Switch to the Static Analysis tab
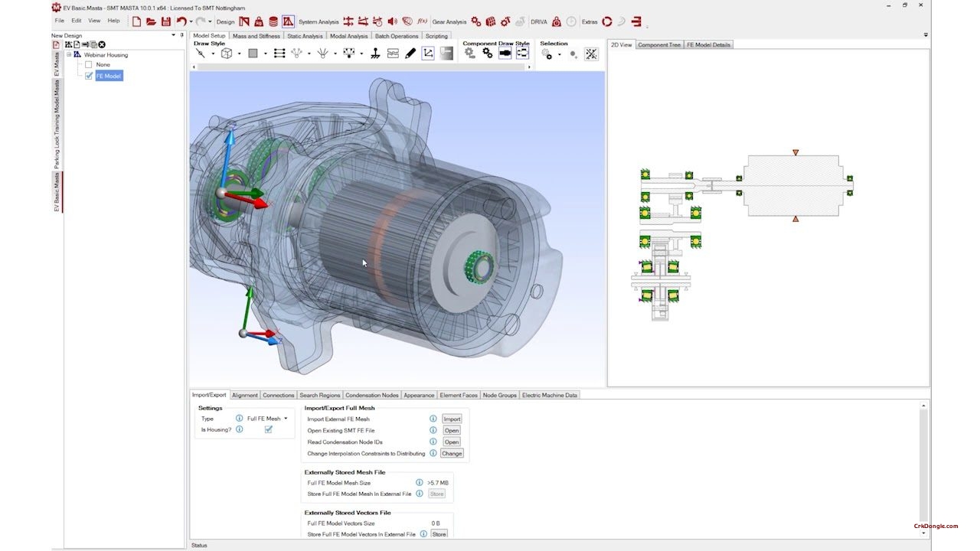The width and height of the screenshot is (980, 551). point(305,36)
